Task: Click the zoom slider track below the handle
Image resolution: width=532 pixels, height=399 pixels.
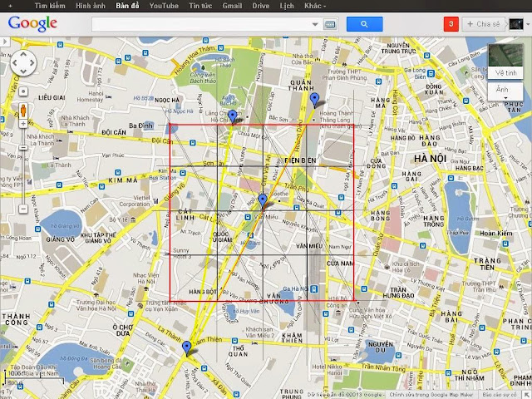Action: click(x=23, y=176)
